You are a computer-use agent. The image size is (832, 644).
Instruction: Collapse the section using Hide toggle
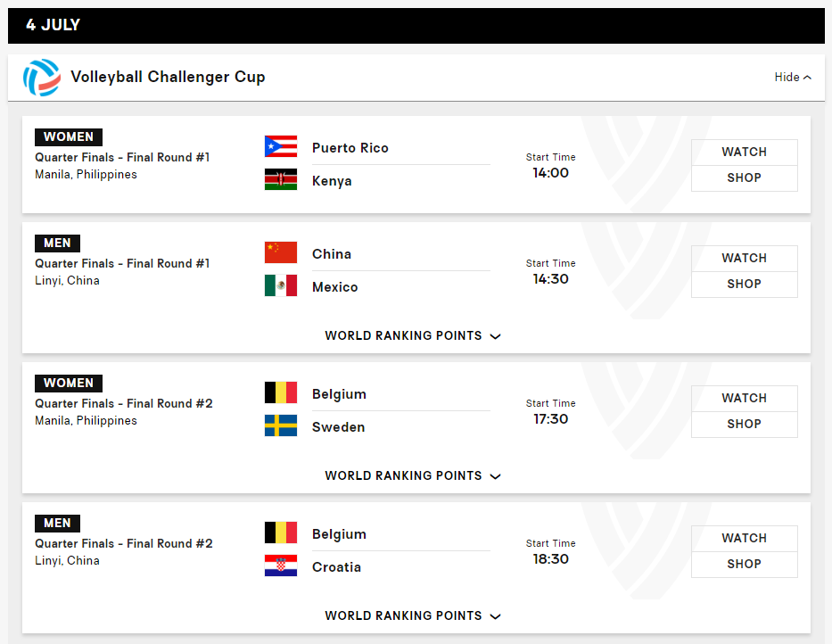pyautogui.click(x=793, y=78)
